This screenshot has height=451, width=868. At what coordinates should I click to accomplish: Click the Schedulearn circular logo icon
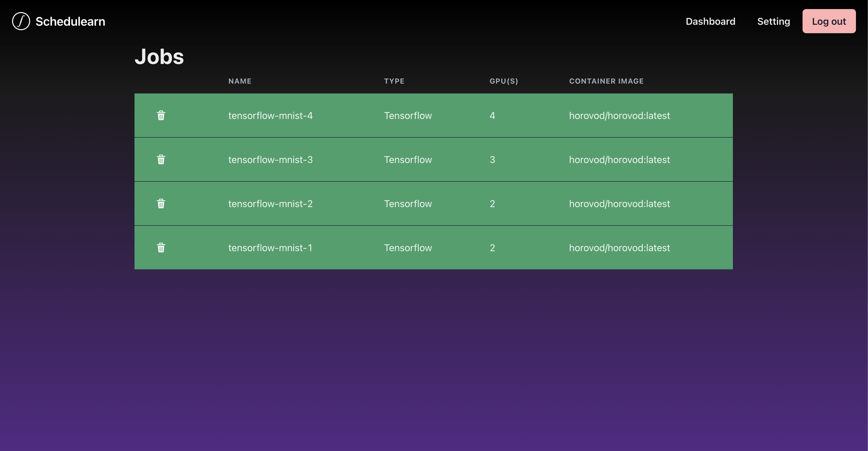pyautogui.click(x=21, y=21)
